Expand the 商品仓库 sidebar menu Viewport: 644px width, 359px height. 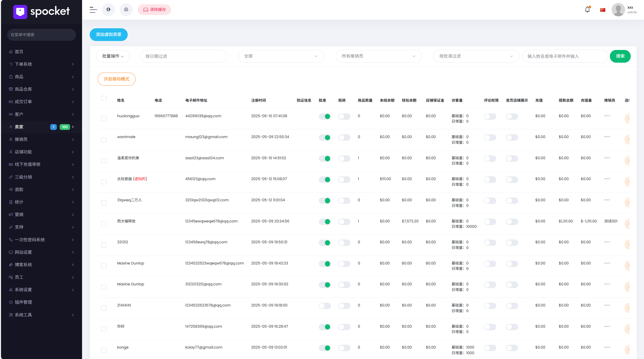click(41, 89)
